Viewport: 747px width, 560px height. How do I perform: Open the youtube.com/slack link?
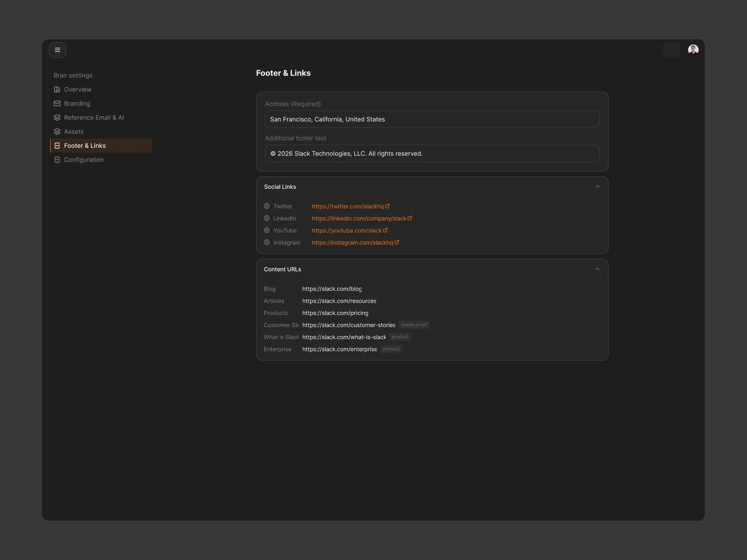click(347, 231)
